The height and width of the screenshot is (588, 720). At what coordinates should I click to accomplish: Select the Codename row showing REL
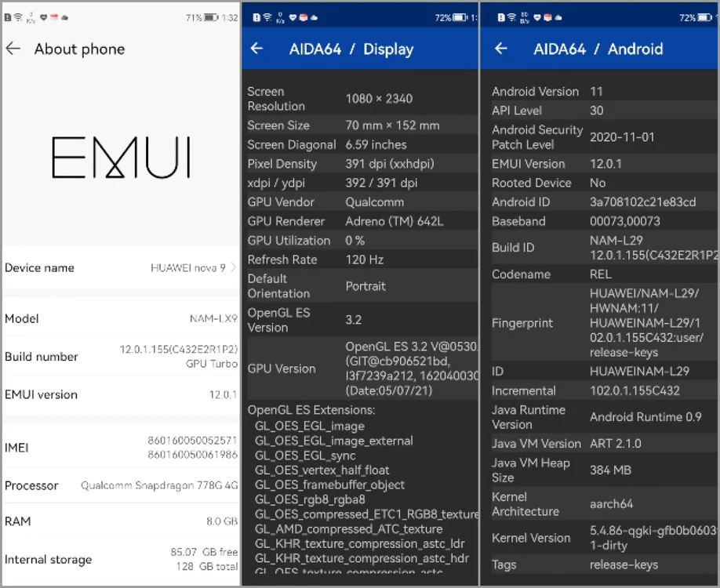coord(604,274)
